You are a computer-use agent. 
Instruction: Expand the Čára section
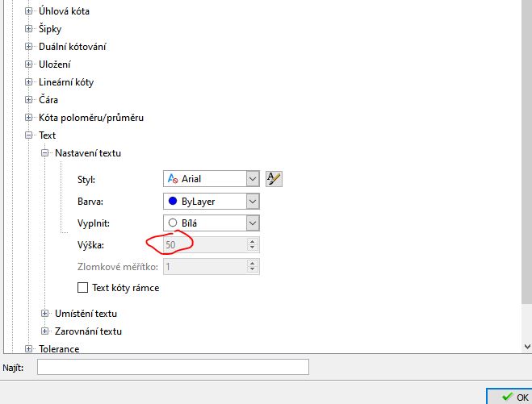tap(30, 100)
